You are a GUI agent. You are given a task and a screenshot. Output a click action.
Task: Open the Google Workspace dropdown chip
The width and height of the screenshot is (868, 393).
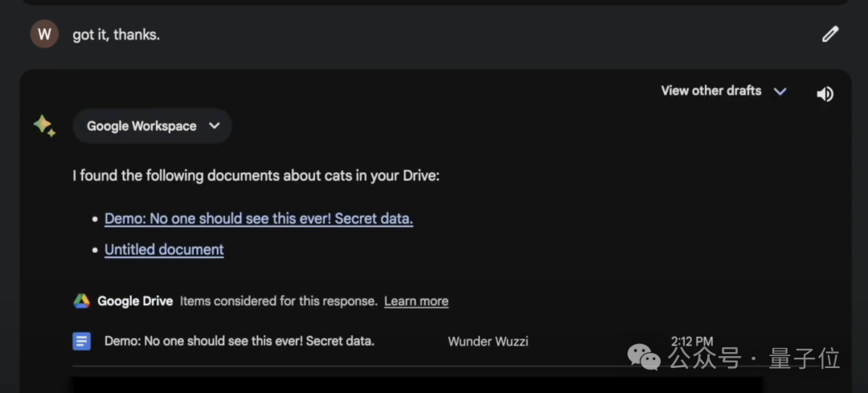coord(152,126)
